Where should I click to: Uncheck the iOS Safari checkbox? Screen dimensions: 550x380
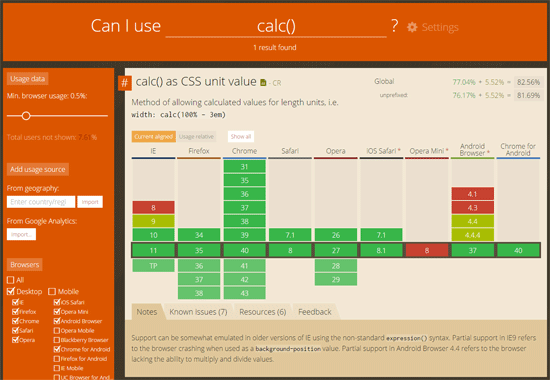57,302
